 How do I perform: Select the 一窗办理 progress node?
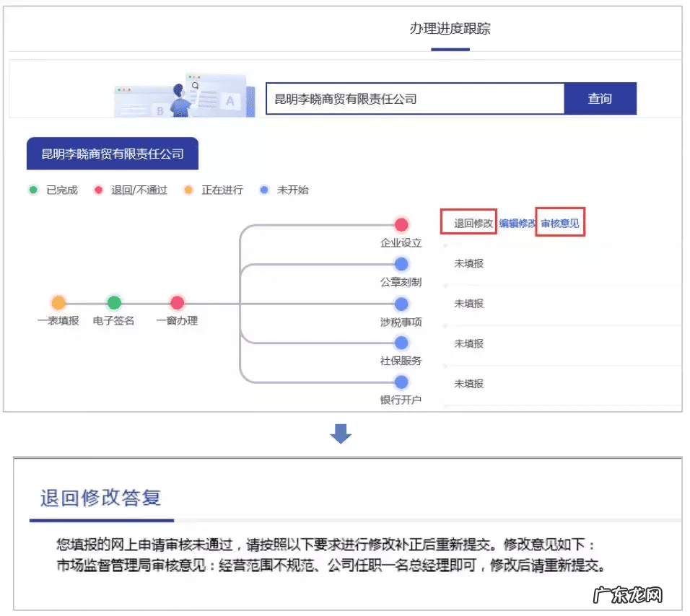click(177, 303)
